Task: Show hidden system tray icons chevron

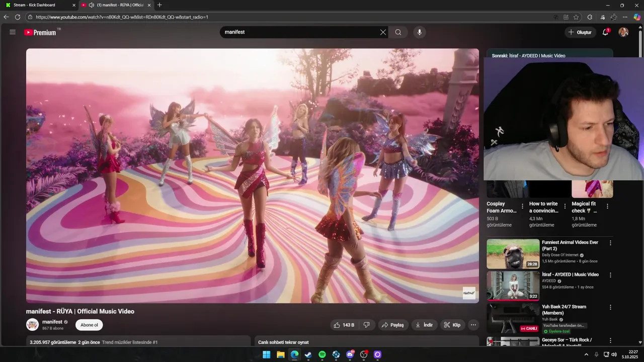Action: (586, 354)
